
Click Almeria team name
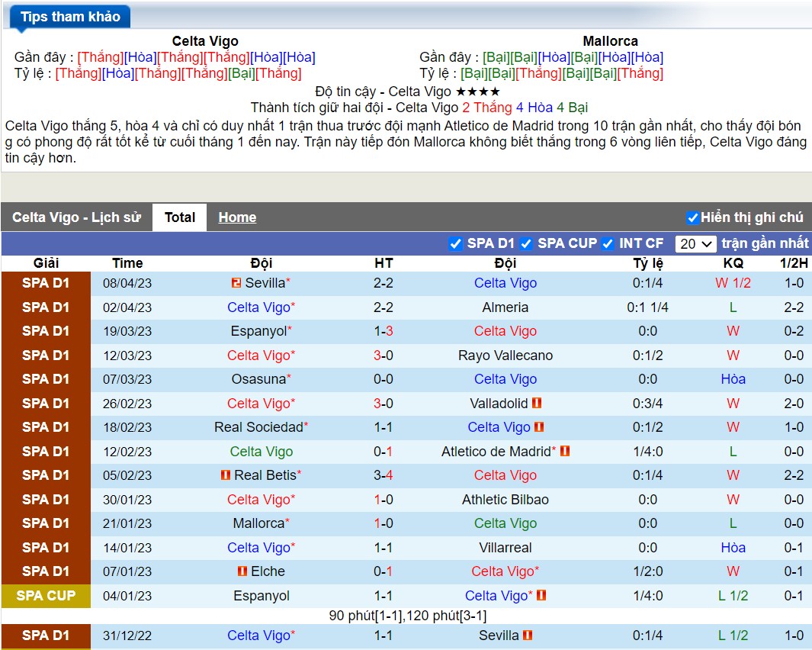tap(505, 307)
